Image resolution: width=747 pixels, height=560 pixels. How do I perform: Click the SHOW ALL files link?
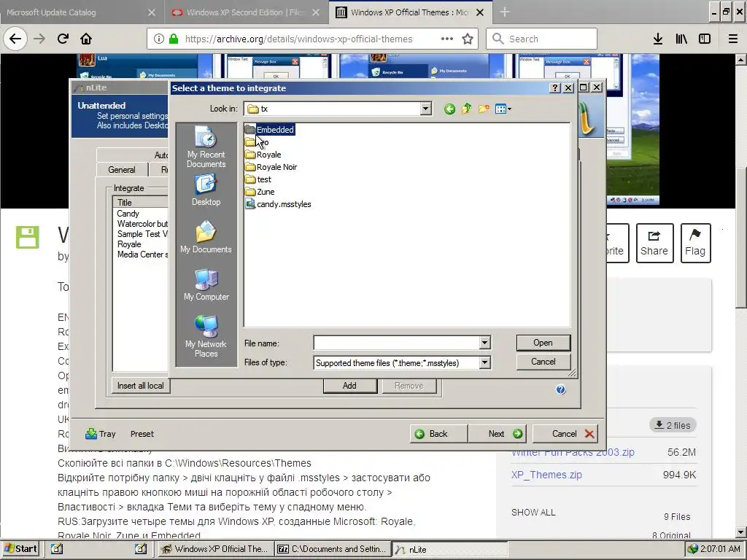click(533, 512)
